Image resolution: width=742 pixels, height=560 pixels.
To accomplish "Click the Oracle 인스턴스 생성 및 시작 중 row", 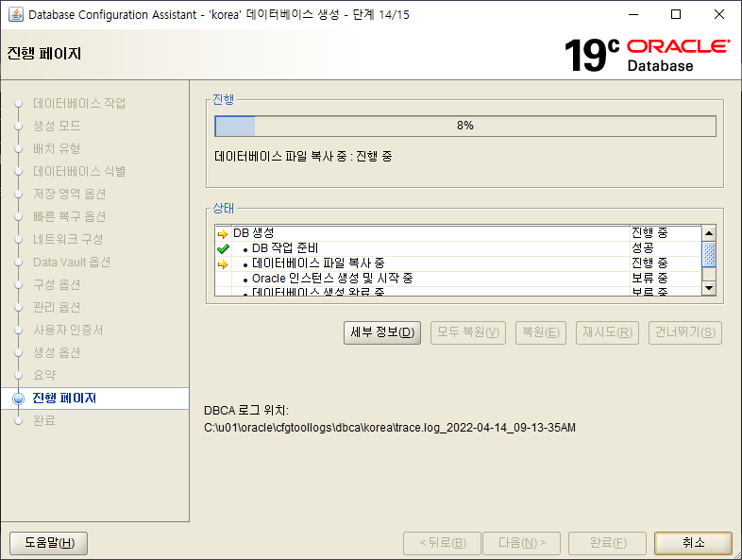I will pyautogui.click(x=458, y=279).
